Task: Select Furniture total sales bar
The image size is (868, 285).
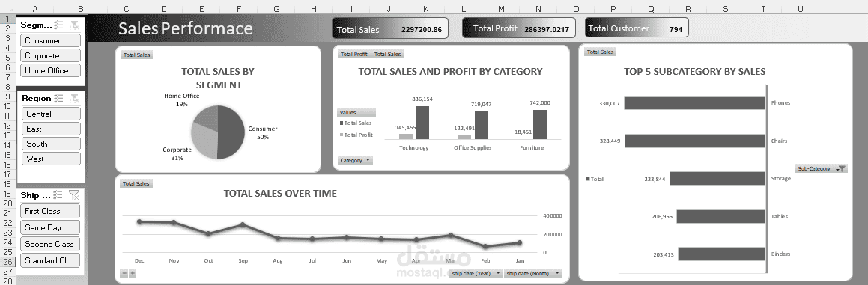Action: tap(540, 124)
